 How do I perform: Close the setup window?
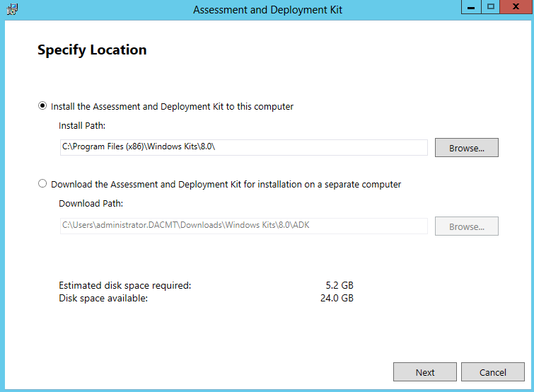click(516, 7)
